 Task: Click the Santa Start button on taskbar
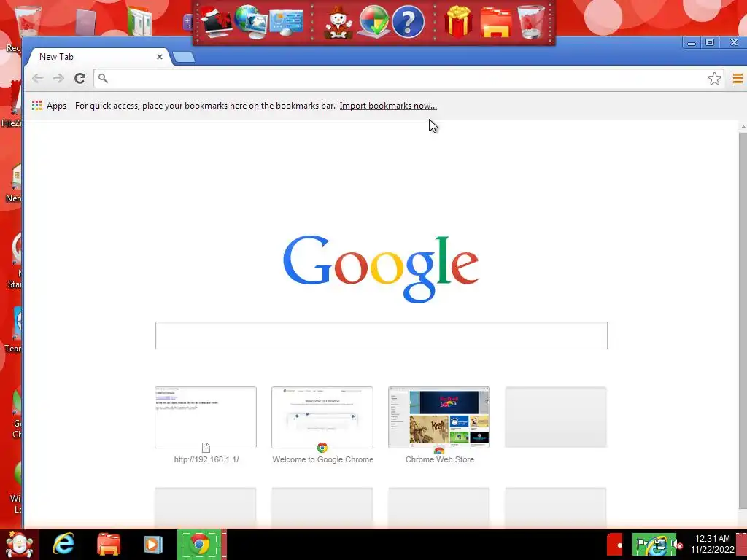(x=19, y=545)
